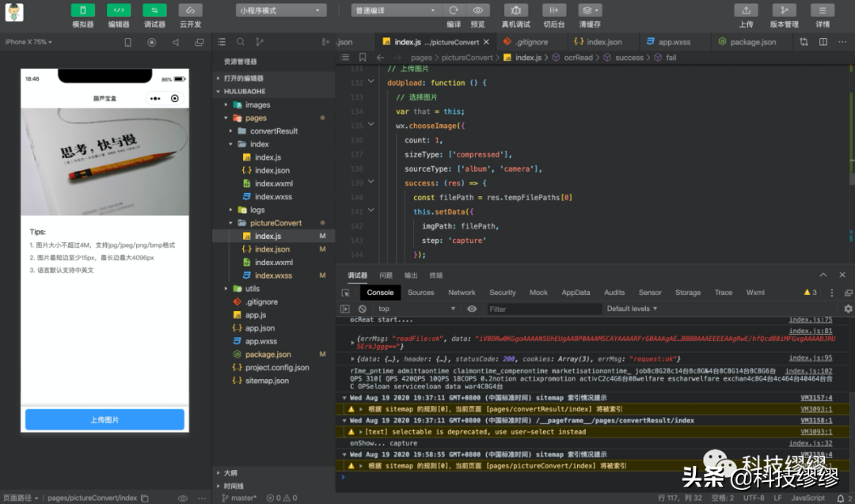Toggle the 模拟器 simulator panel button
855x504 pixels.
[x=82, y=10]
